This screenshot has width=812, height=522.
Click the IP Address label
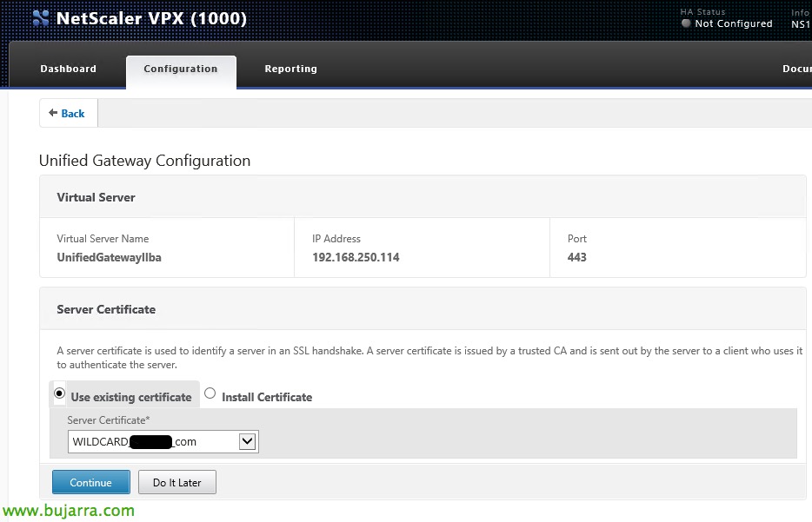336,239
